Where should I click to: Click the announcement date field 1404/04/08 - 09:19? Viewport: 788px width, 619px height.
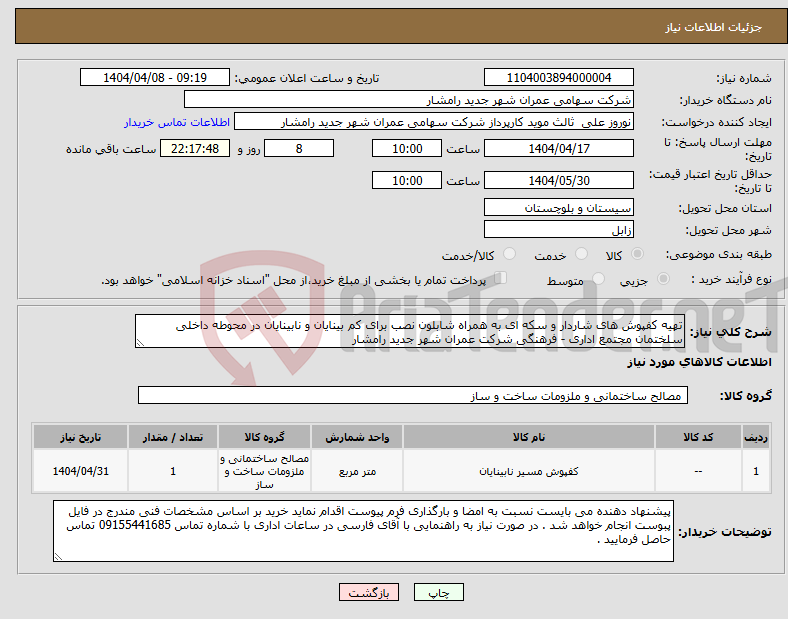pyautogui.click(x=155, y=77)
